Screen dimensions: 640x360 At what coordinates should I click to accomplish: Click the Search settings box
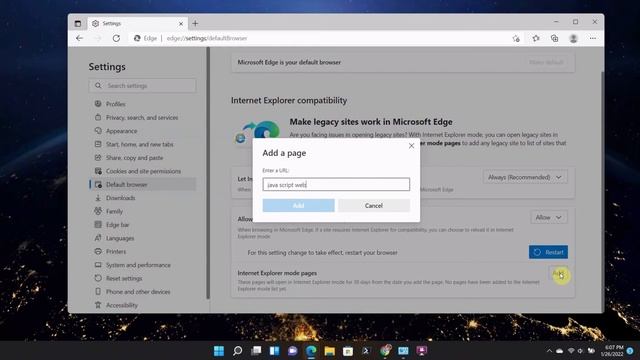click(x=142, y=86)
